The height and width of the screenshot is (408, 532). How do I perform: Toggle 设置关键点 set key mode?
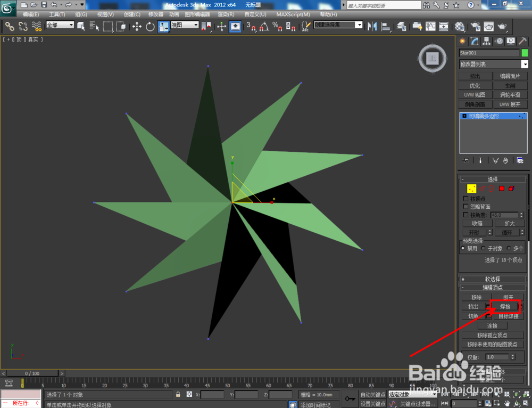(x=373, y=404)
